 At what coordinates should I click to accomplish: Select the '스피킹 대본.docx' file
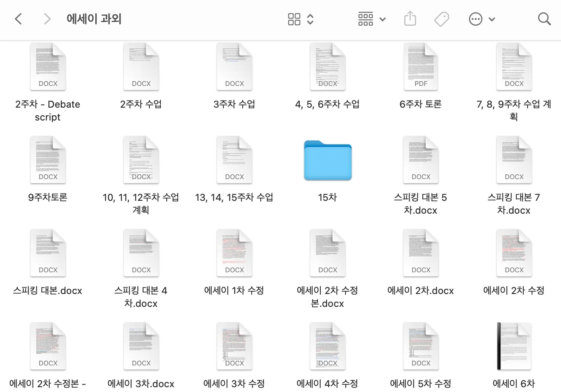pyautogui.click(x=48, y=253)
